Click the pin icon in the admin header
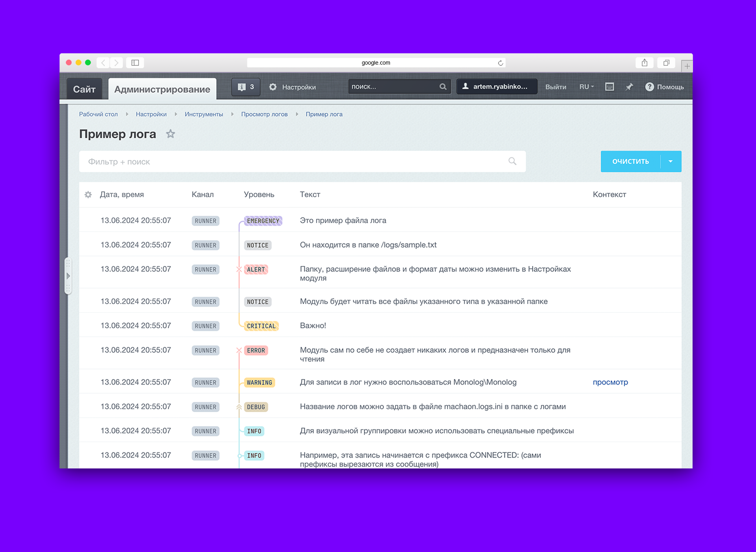 (629, 87)
